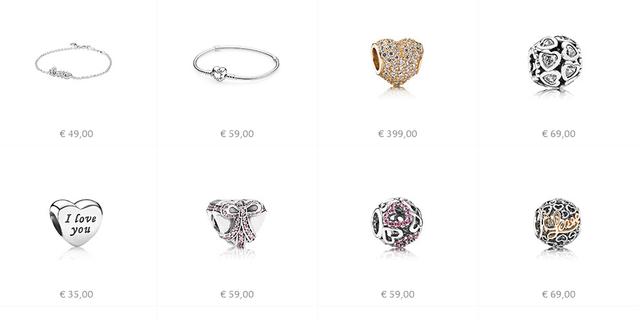Click the € 399,00 price label

[398, 134]
